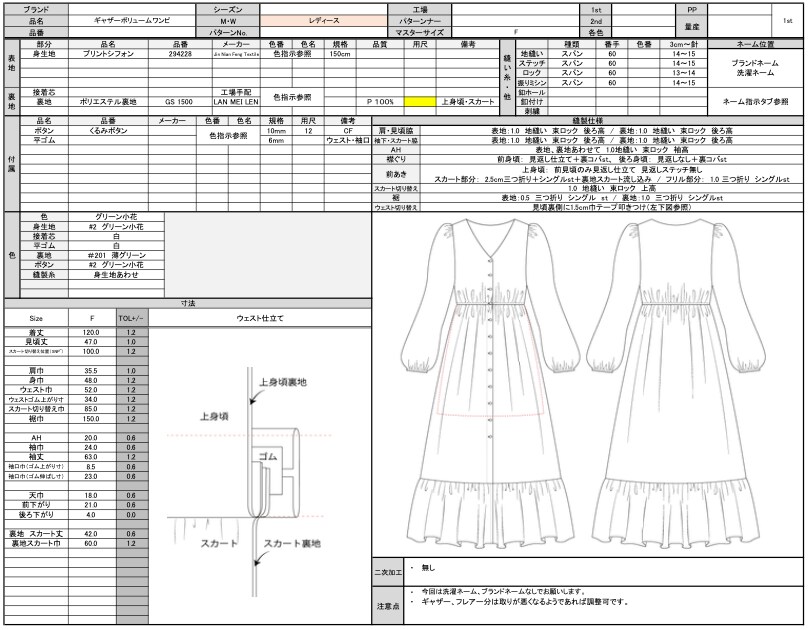Viewport: 810px width, 630px height.
Task: Click the 襟ぐり spec label
Action: (x=396, y=159)
